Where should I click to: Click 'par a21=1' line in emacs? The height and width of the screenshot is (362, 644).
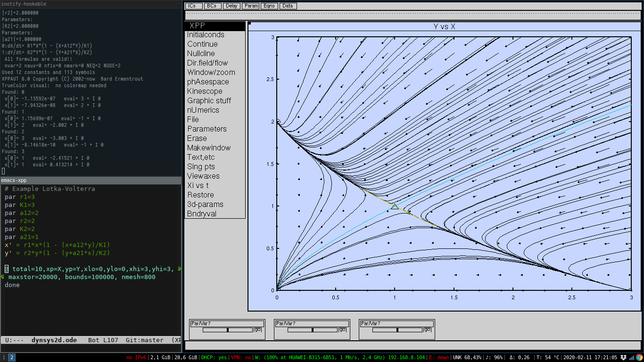point(22,237)
